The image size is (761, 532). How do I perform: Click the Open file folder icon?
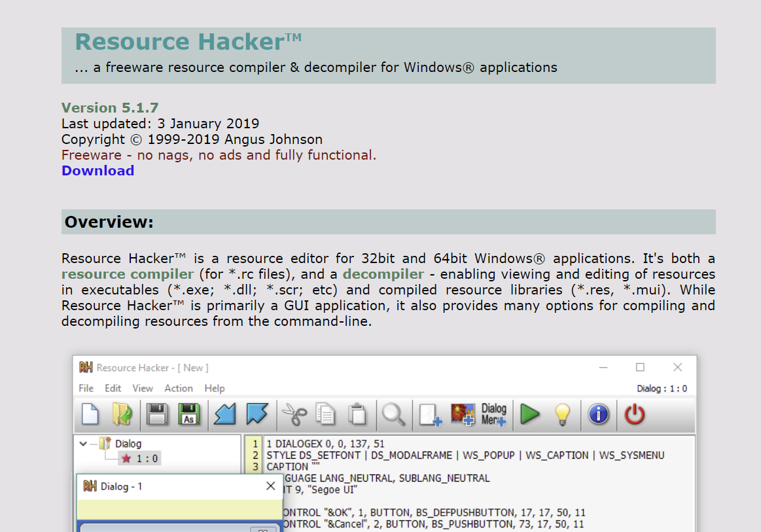point(122,414)
